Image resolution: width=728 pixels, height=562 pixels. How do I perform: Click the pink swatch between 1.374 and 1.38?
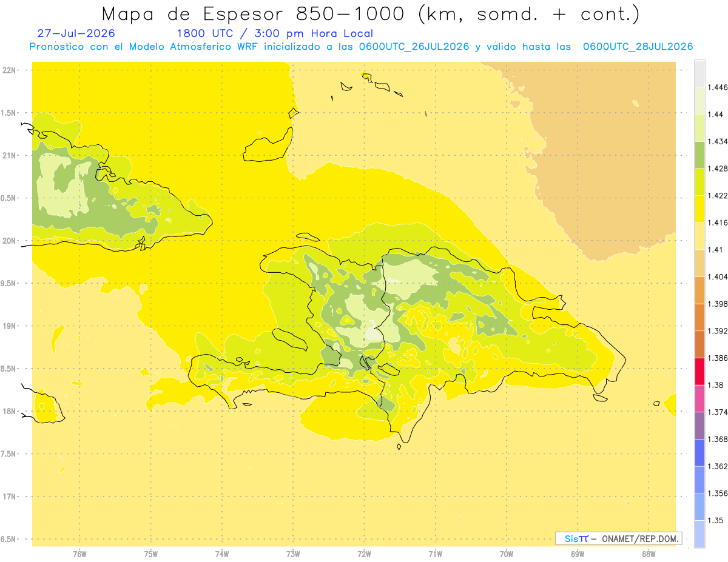click(699, 398)
